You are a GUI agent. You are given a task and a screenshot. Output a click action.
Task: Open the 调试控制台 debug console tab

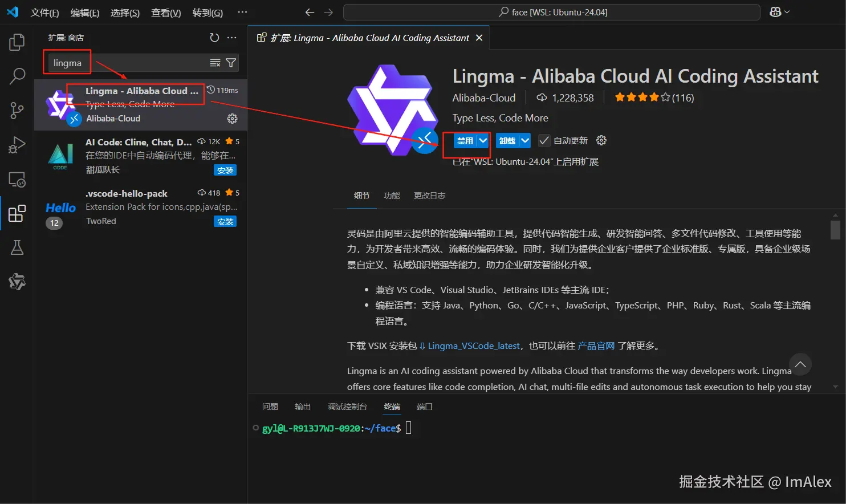347,407
